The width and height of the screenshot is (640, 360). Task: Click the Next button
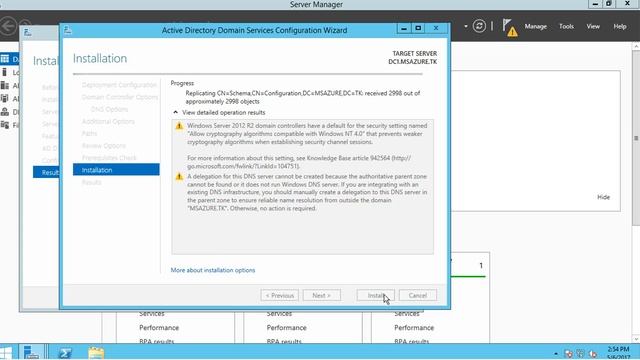(x=322, y=295)
